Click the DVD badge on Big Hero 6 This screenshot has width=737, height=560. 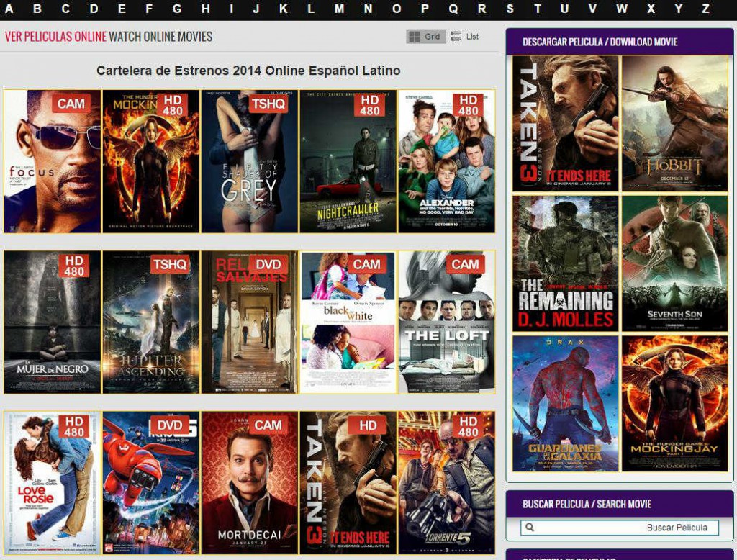click(x=169, y=425)
